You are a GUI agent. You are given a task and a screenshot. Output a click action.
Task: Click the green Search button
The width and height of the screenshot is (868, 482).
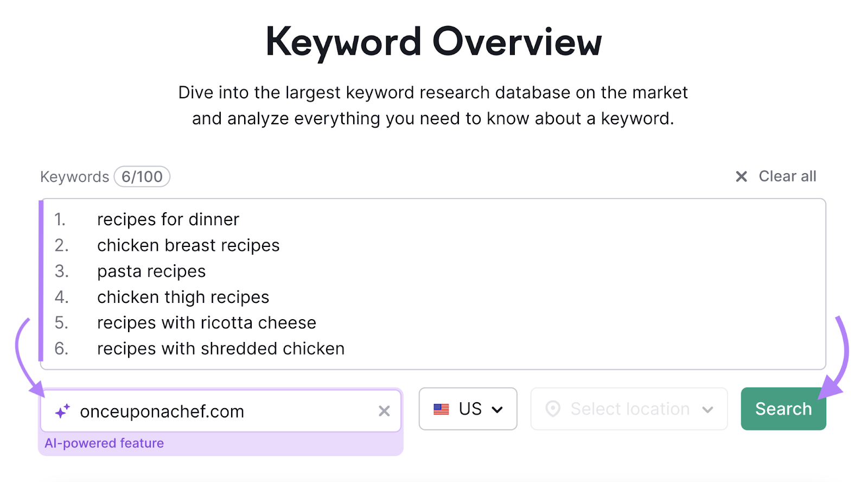tap(783, 409)
